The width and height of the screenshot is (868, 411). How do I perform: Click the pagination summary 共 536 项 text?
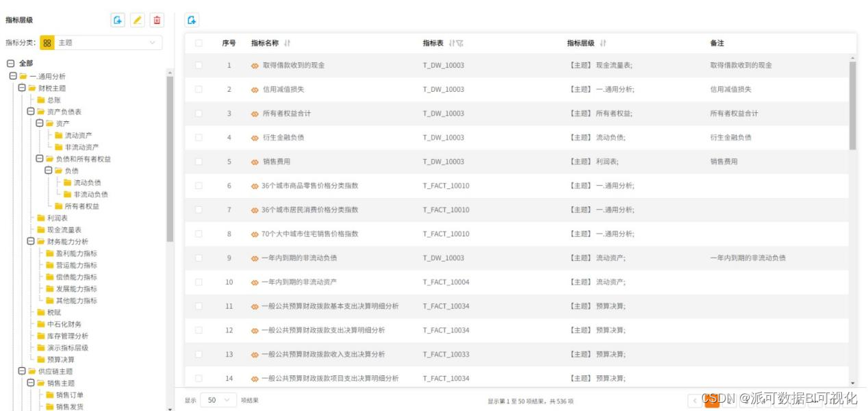click(561, 401)
